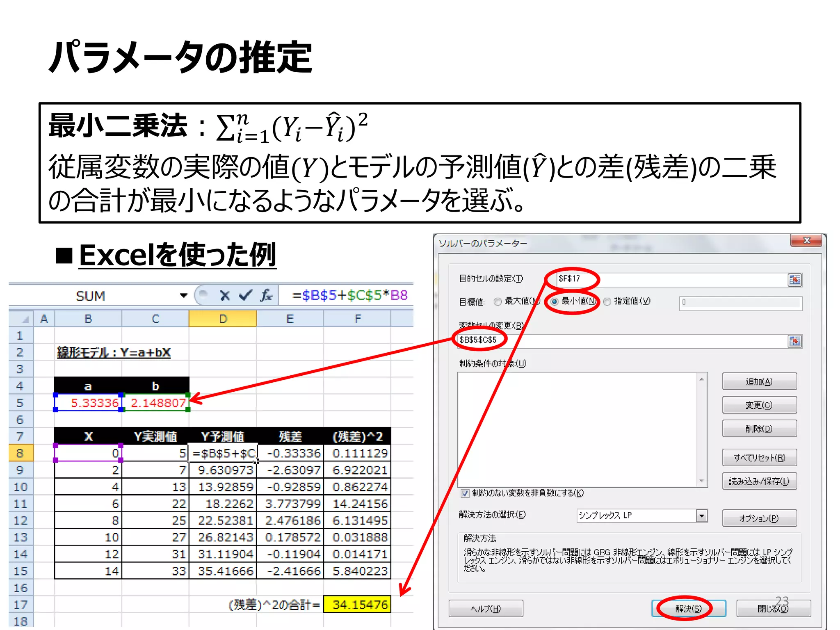Click the 指定値 value input field showing 0
The width and height of the screenshot is (840, 630).
tap(740, 303)
